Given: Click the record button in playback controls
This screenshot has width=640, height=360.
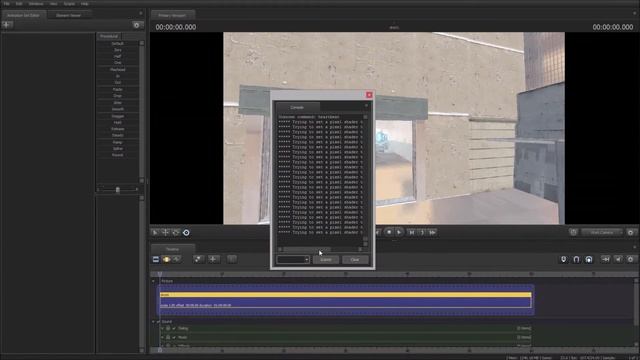Looking at the screenshot, I should (x=389, y=232).
